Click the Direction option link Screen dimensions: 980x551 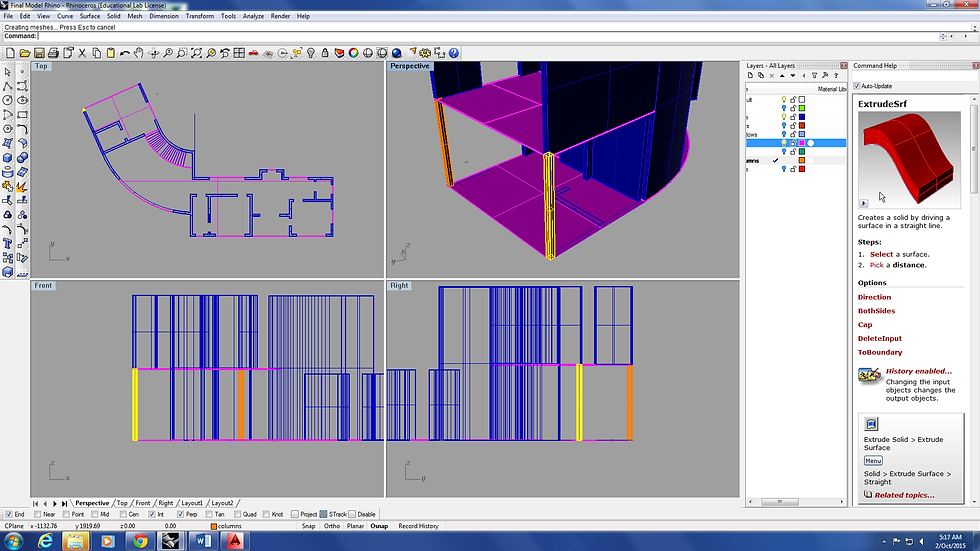tap(874, 297)
